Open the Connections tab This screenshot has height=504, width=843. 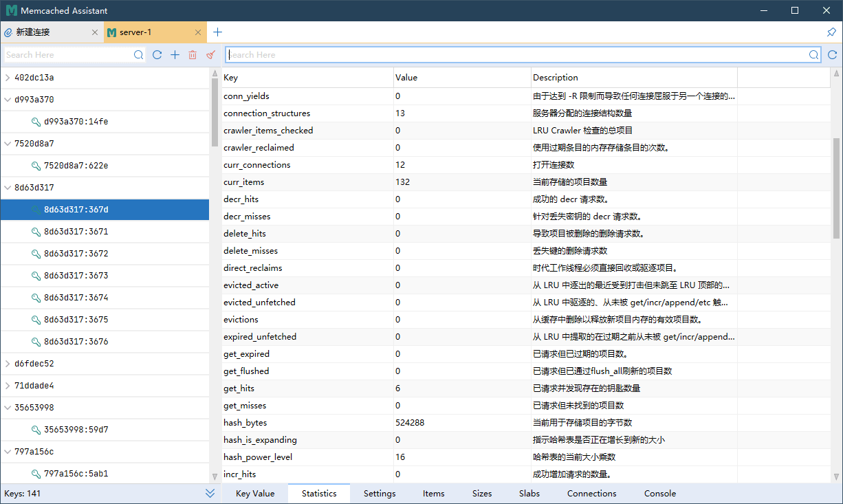coord(592,494)
